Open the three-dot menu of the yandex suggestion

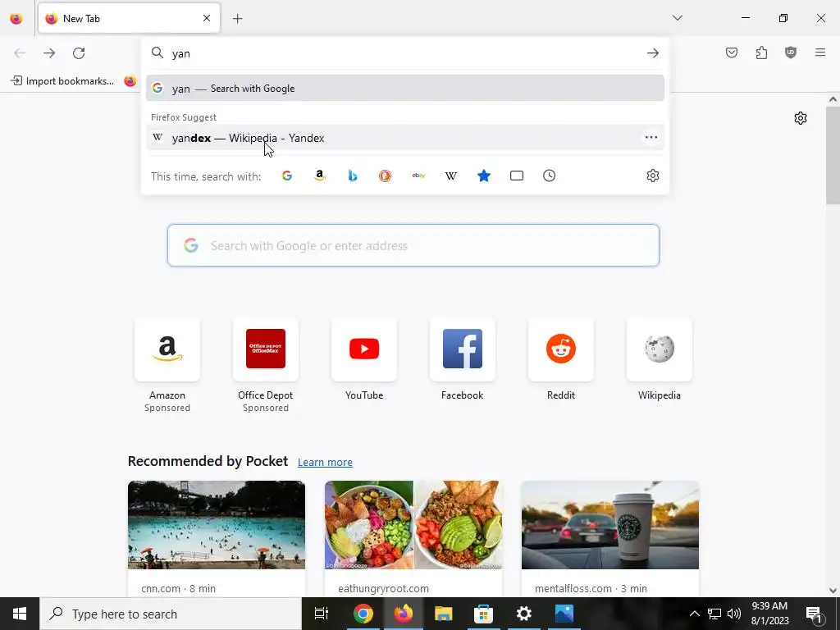click(x=651, y=138)
